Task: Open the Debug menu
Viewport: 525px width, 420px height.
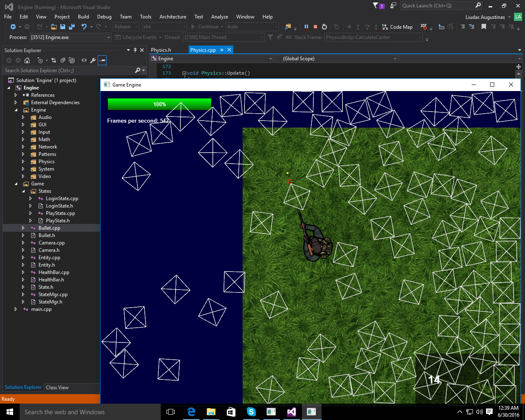Action: point(104,17)
